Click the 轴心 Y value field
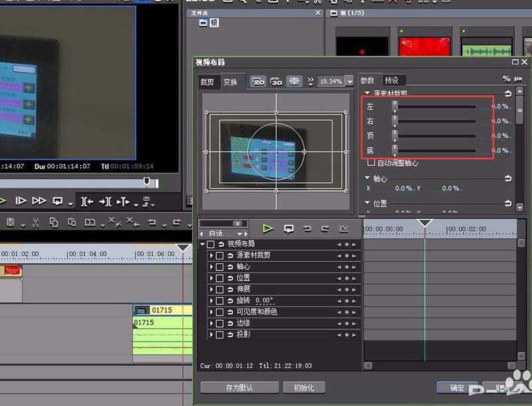 pos(450,189)
